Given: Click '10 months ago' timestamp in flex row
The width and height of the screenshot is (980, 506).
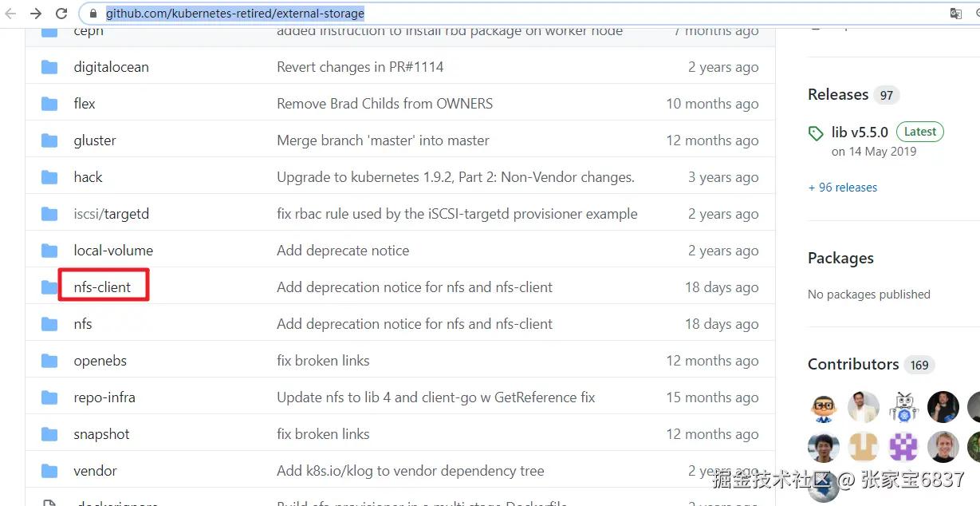Looking at the screenshot, I should pyautogui.click(x=712, y=104).
